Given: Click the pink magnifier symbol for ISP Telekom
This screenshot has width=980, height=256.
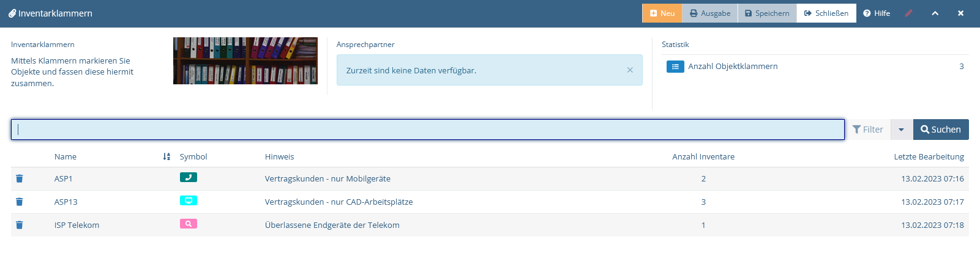Looking at the screenshot, I should (x=189, y=224).
